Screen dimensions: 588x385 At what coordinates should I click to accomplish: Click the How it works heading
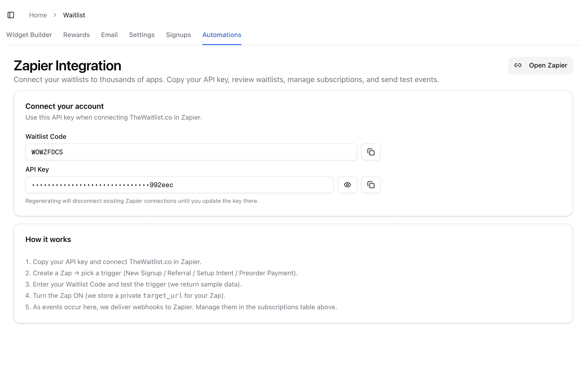(48, 239)
